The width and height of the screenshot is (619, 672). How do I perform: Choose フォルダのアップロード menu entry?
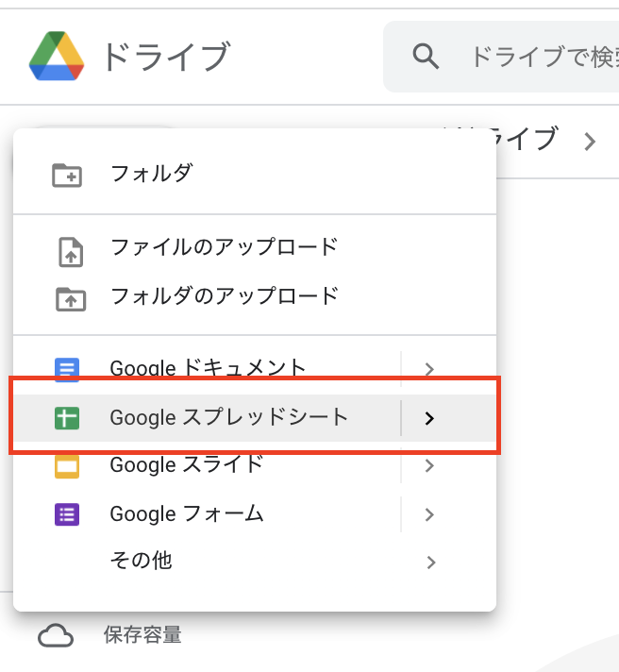(x=255, y=296)
